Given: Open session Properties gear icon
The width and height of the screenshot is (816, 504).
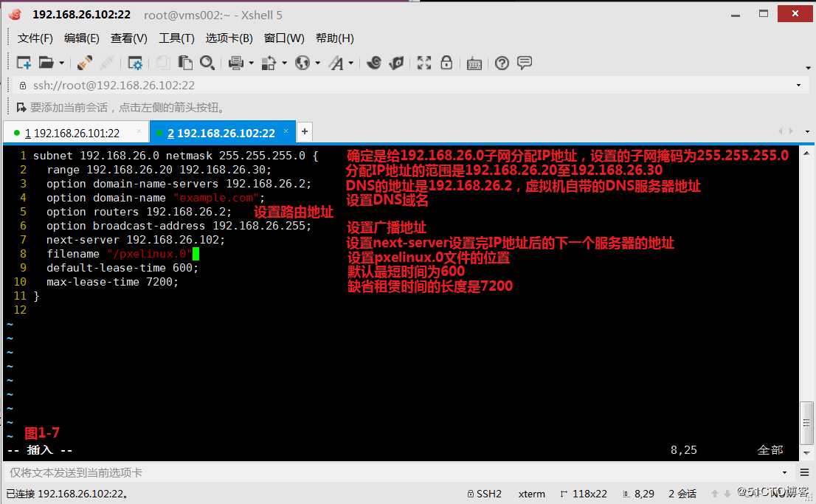Looking at the screenshot, I should (x=135, y=63).
